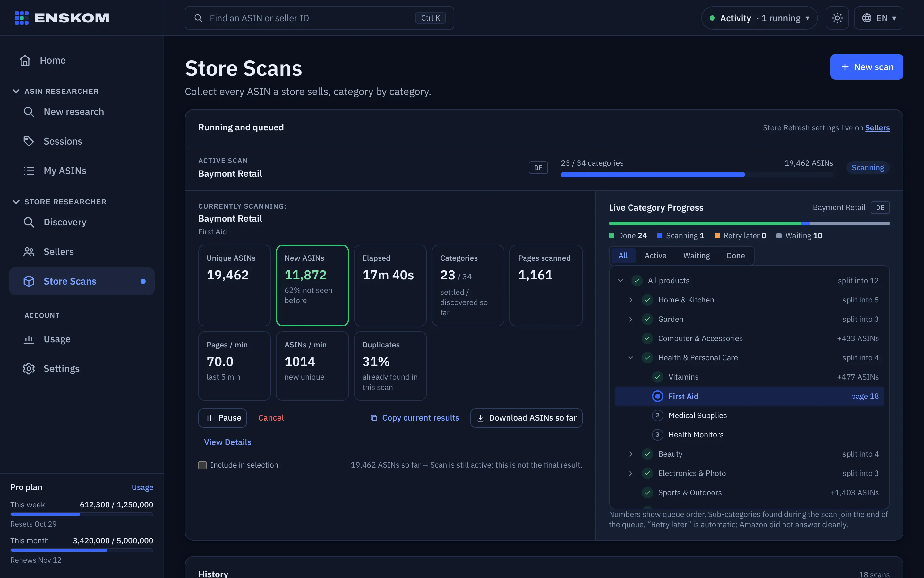Click the plus icon on New scan
The width and height of the screenshot is (924, 578).
tap(845, 67)
